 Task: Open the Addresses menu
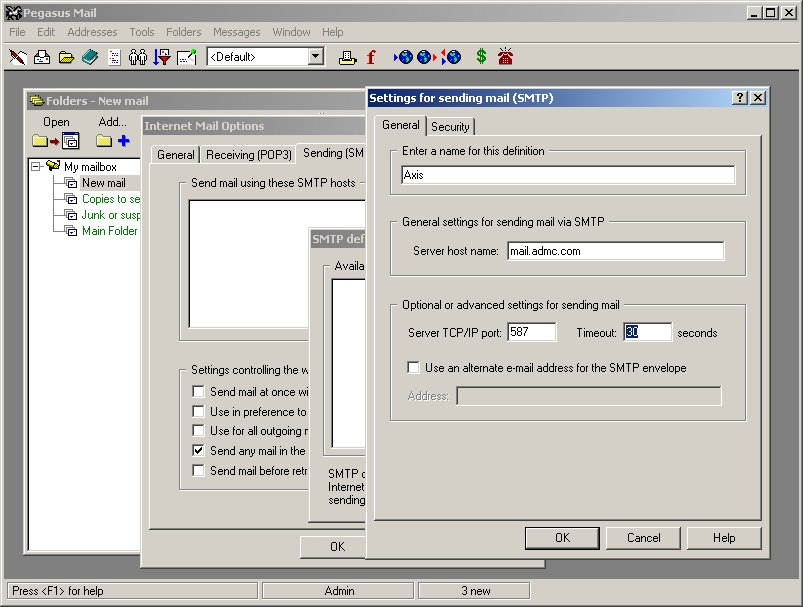tap(92, 32)
